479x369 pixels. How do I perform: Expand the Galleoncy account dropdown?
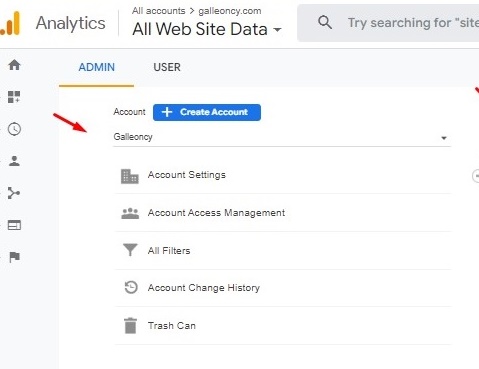pyautogui.click(x=282, y=137)
